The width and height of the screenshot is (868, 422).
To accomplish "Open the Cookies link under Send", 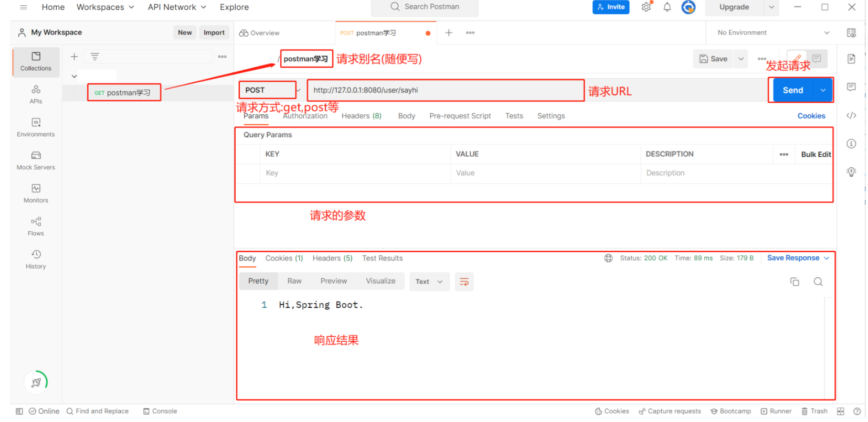I will (811, 116).
